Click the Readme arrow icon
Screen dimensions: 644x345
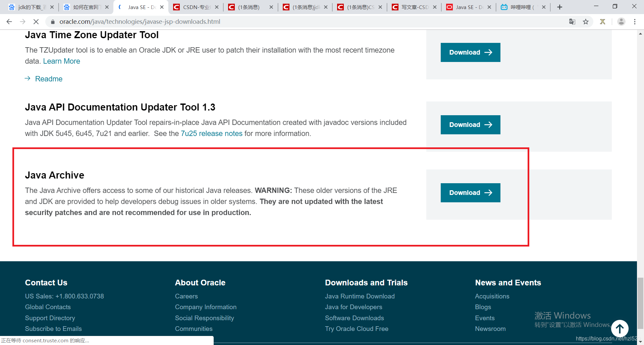[28, 78]
